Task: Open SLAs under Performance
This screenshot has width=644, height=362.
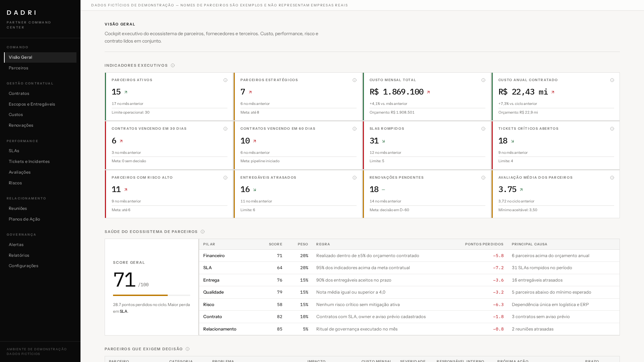Action: point(40,151)
